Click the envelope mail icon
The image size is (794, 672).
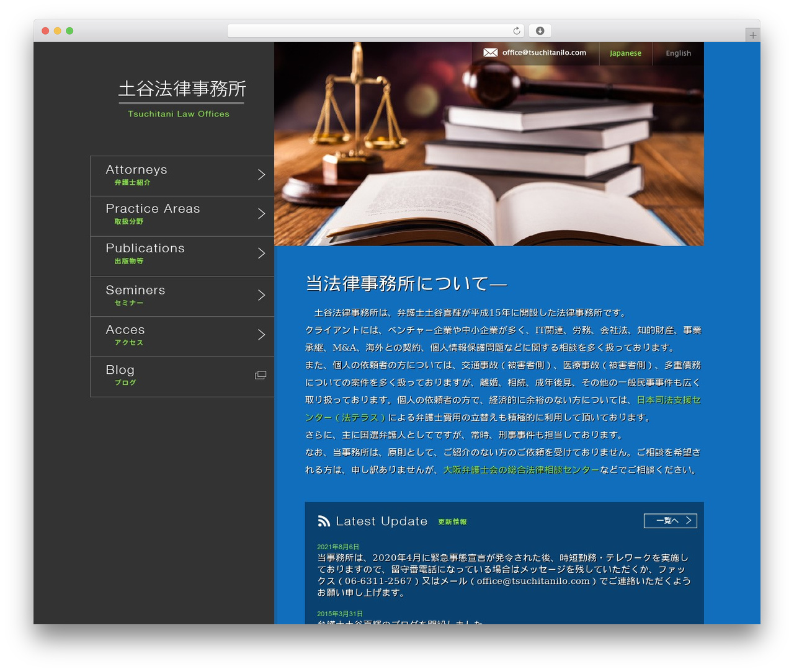tap(490, 53)
